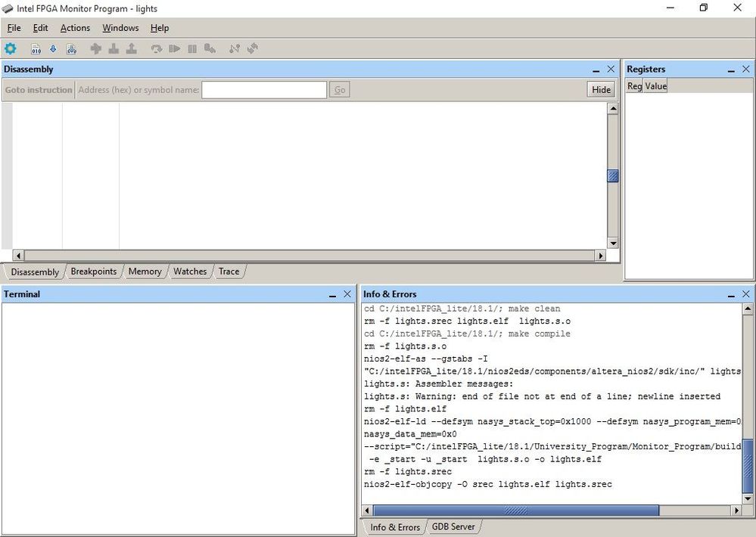756x537 pixels.
Task: Click the Go button beside address field
Action: click(x=340, y=90)
